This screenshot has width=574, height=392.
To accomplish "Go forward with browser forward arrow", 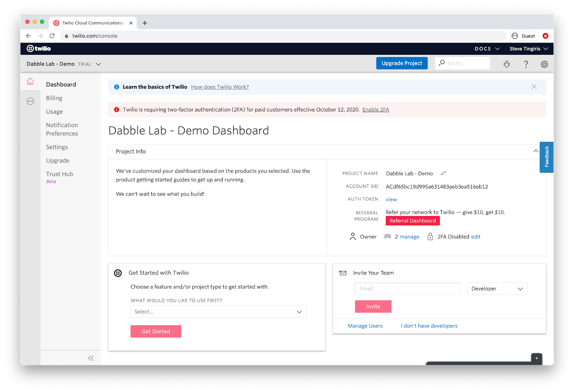I will click(x=40, y=36).
